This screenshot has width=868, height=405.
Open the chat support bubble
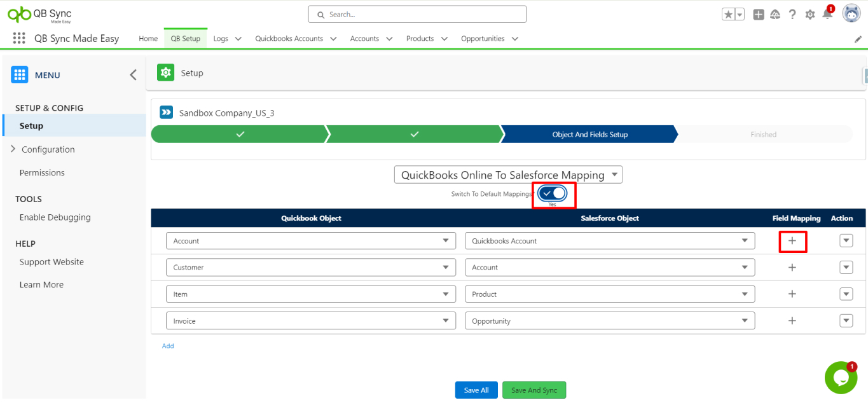coord(841,378)
